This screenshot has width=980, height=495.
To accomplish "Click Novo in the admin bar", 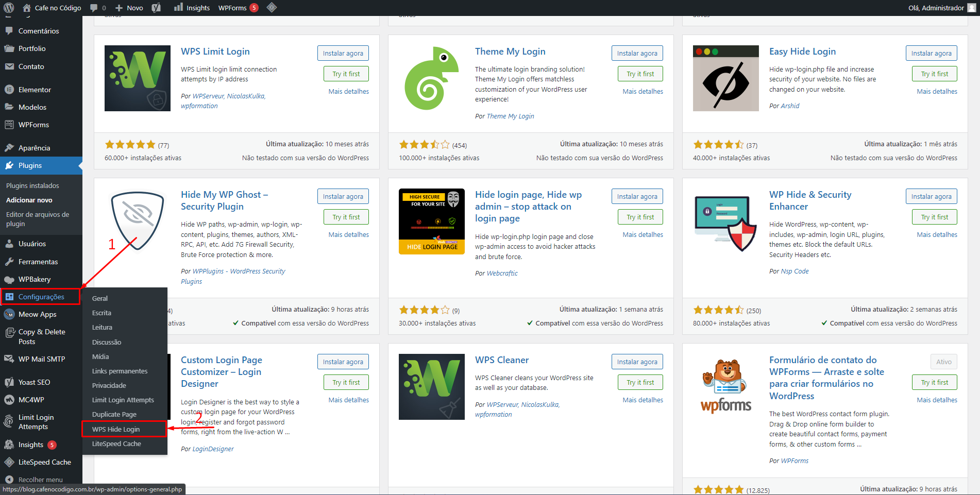I will (129, 8).
